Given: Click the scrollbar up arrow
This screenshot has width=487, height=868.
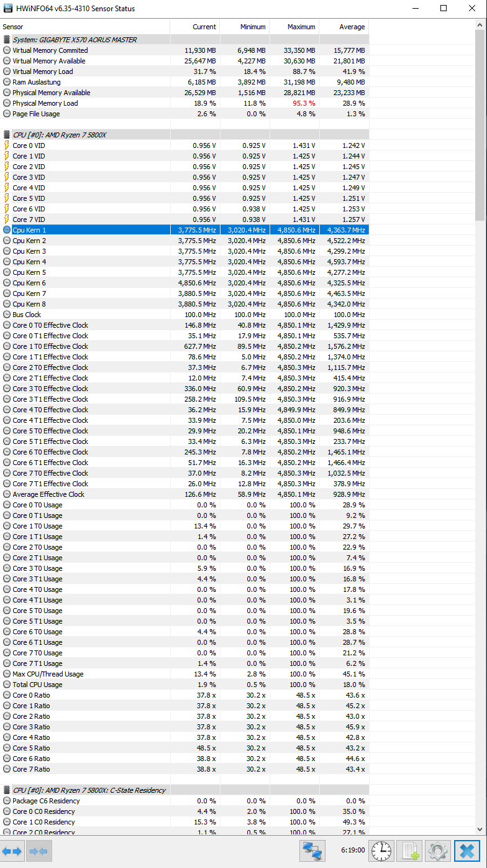Looking at the screenshot, I should tap(480, 24).
